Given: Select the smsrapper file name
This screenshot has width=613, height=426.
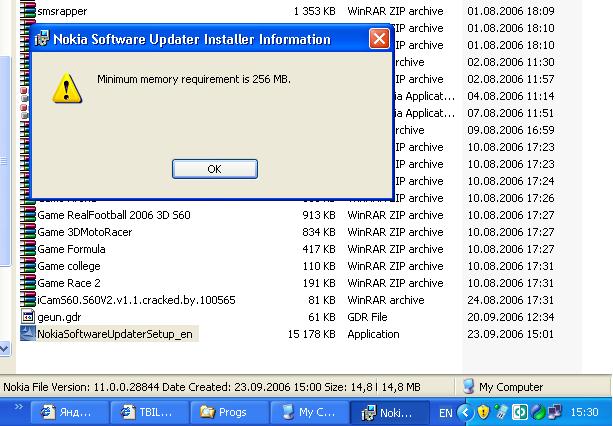Looking at the screenshot, I should [62, 11].
